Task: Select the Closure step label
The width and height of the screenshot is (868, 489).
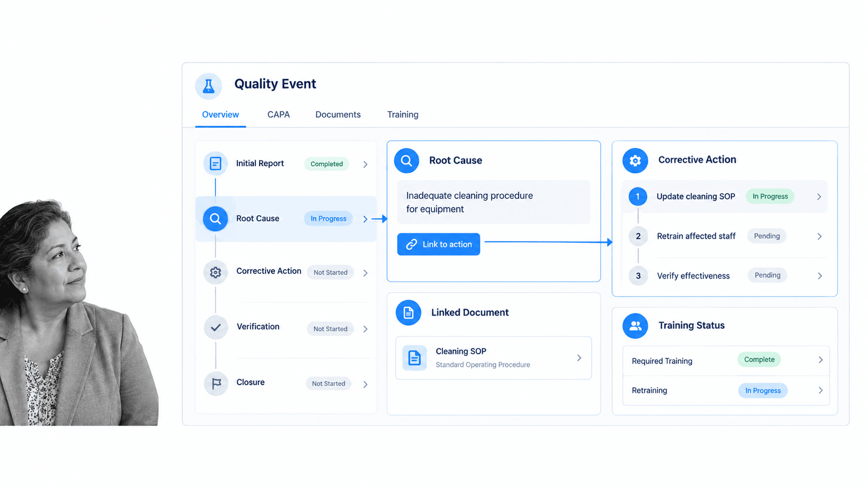Action: (251, 382)
